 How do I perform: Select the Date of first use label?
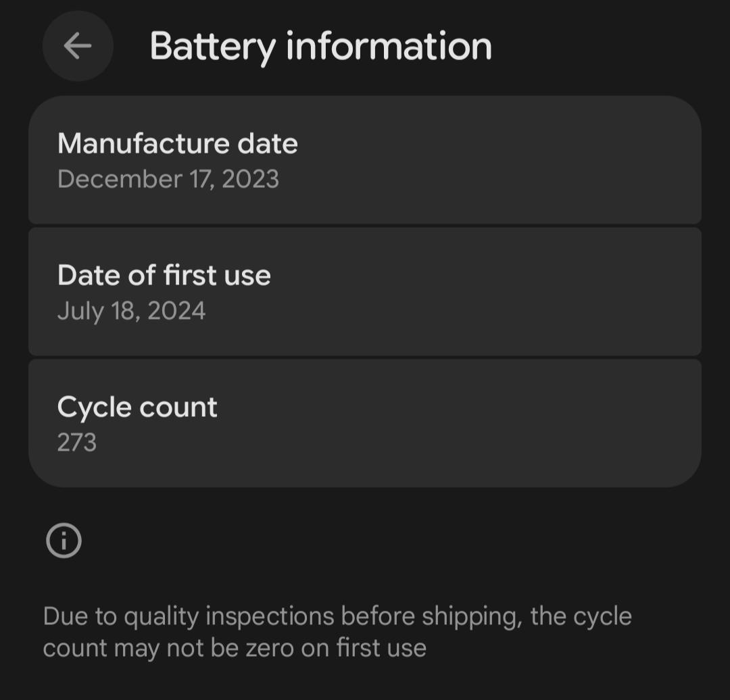pos(164,276)
